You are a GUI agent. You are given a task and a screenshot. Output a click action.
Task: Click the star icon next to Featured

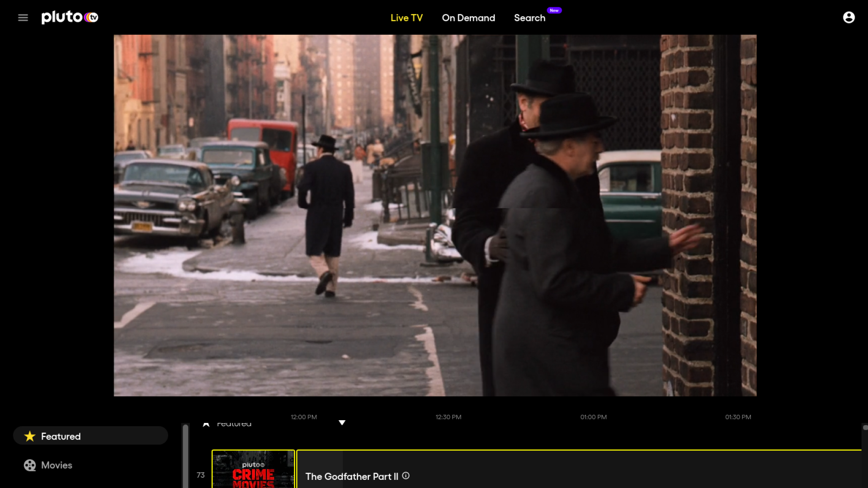point(30,436)
